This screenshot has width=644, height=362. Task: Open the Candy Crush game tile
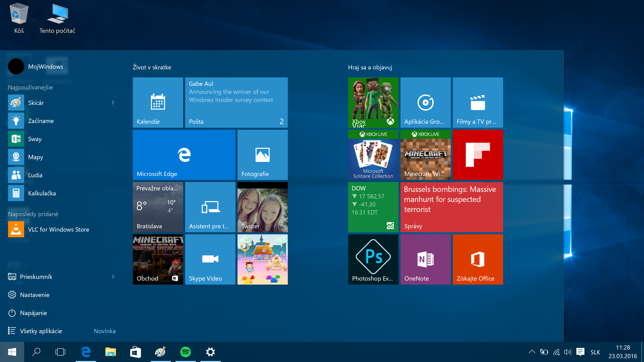point(262,259)
